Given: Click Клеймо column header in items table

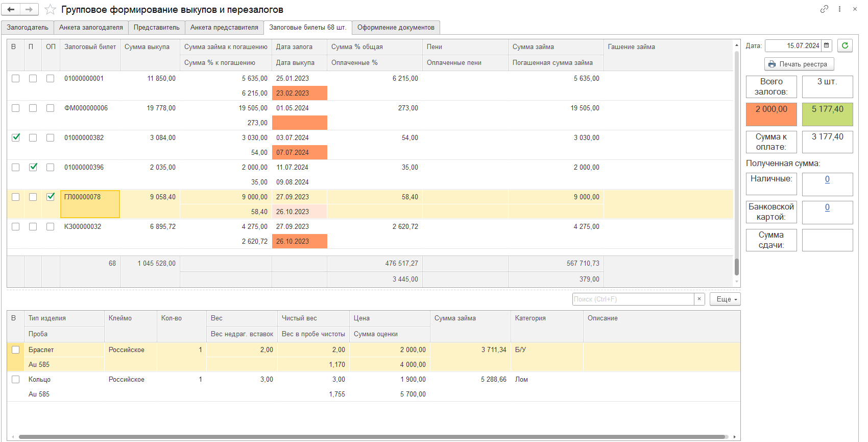Looking at the screenshot, I should tap(131, 326).
